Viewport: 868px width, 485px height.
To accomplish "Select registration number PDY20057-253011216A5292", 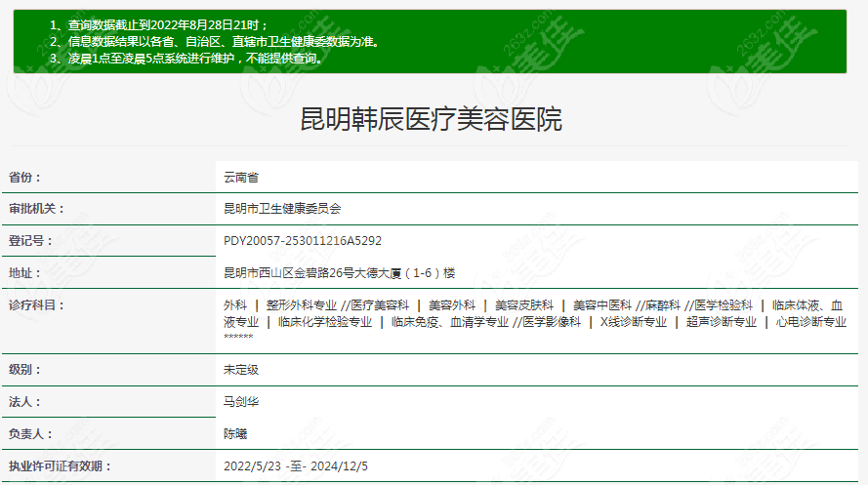I will coord(303,241).
